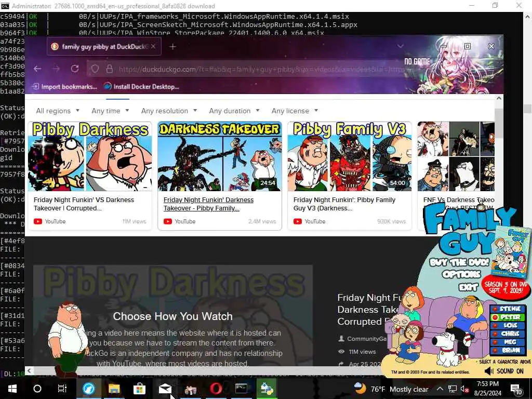Open the Opera browser taskbar icon

pyautogui.click(x=216, y=389)
